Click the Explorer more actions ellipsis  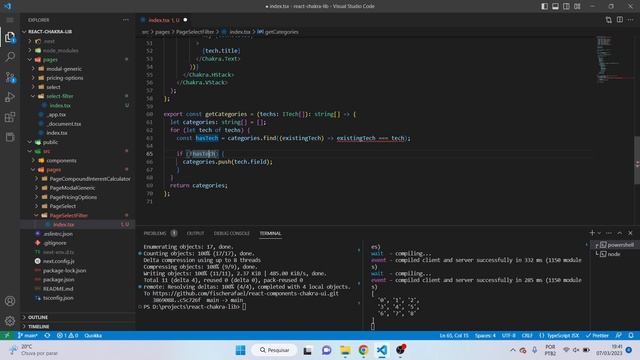coord(126,20)
